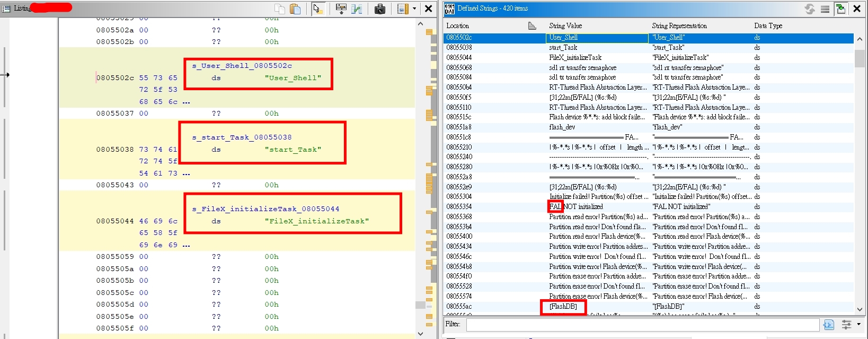Select the 'FAL NOT initialized' row
868x339 pixels.
pos(649,207)
